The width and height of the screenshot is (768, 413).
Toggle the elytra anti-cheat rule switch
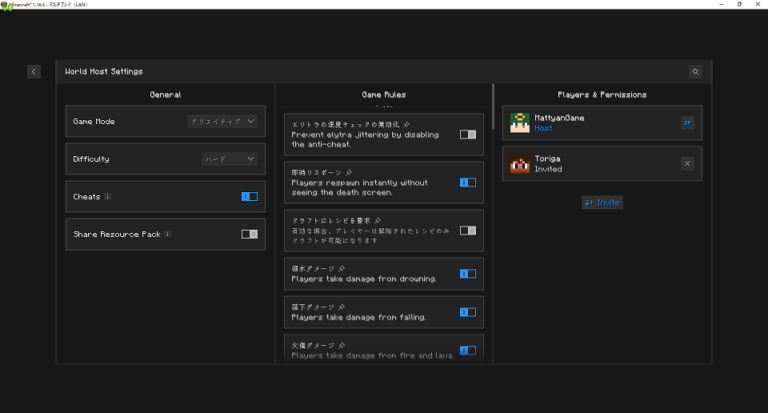(x=467, y=134)
